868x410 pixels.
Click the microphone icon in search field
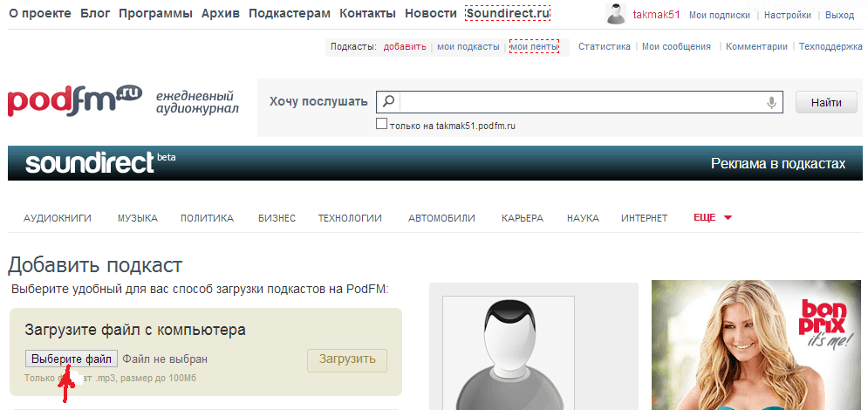(771, 102)
